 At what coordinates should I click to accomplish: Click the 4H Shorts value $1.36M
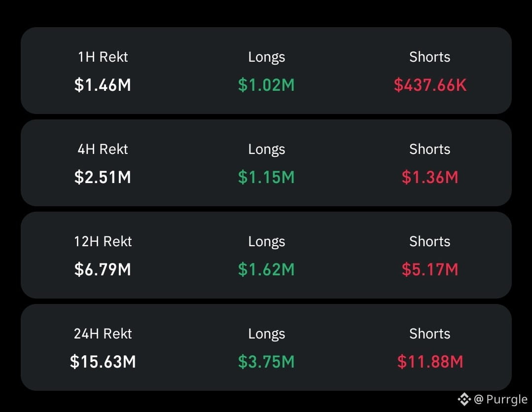tap(430, 177)
